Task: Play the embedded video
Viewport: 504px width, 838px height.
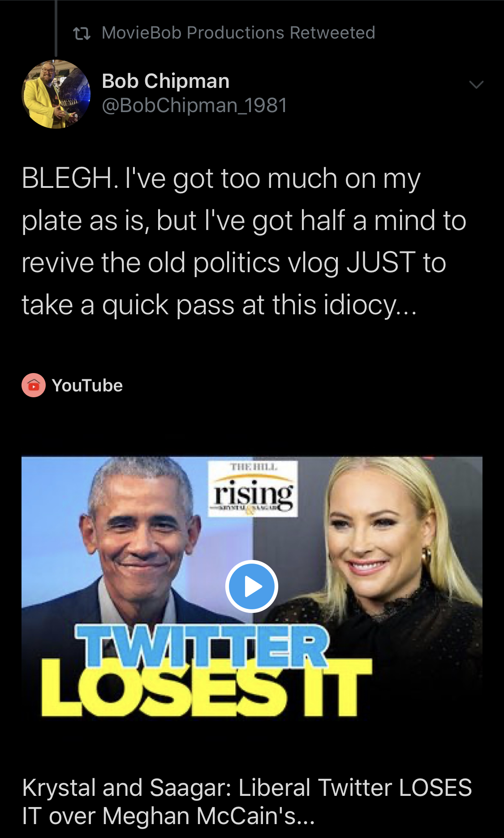Action: tap(252, 586)
